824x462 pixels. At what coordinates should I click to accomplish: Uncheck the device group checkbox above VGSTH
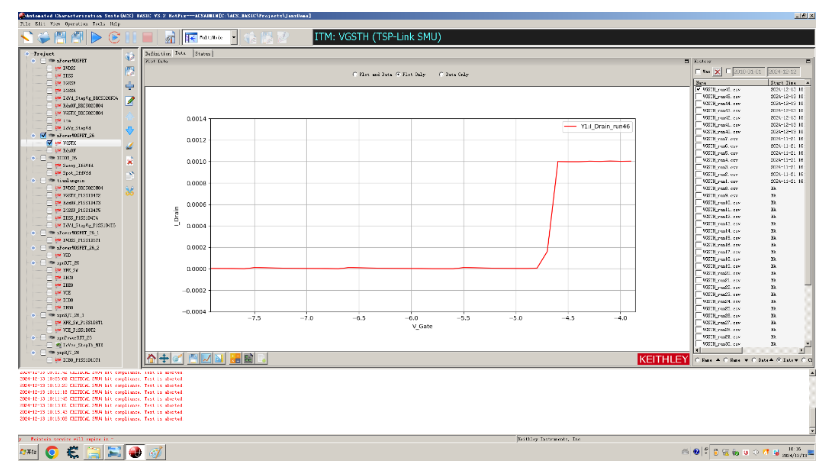tap(43, 136)
